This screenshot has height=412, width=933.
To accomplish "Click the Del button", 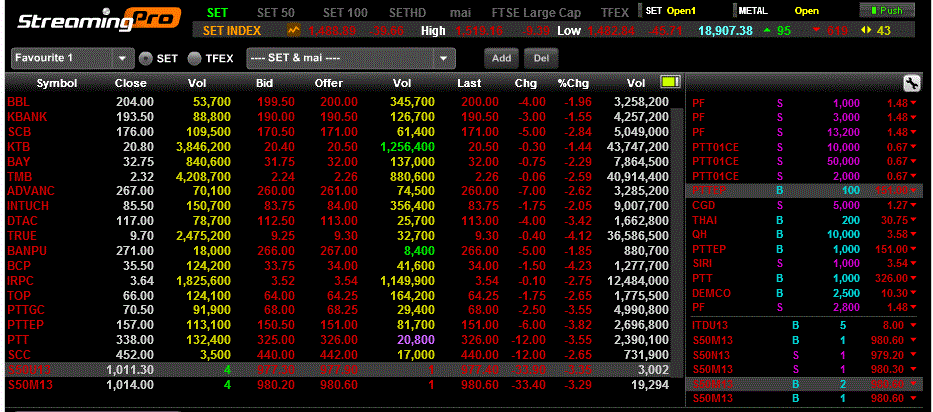I will pyautogui.click(x=541, y=58).
